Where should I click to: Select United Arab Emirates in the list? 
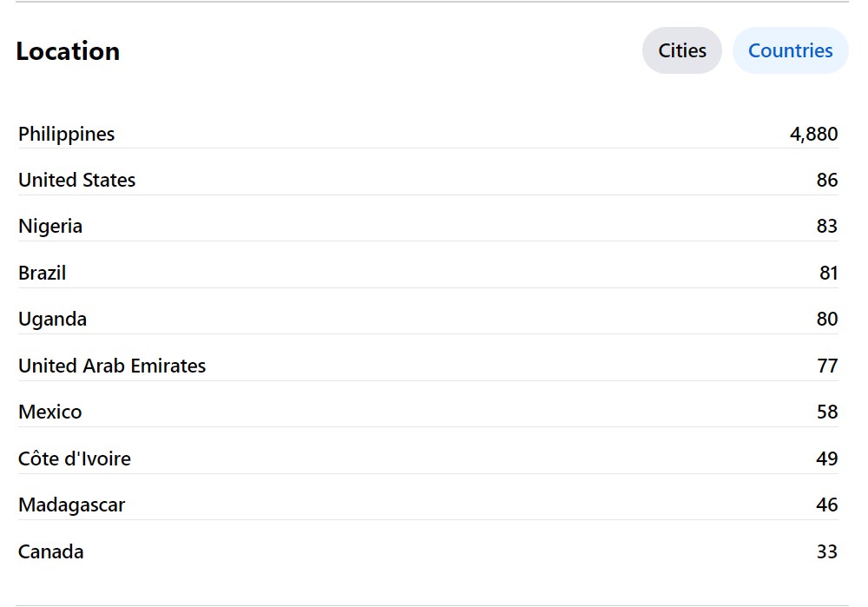click(112, 366)
